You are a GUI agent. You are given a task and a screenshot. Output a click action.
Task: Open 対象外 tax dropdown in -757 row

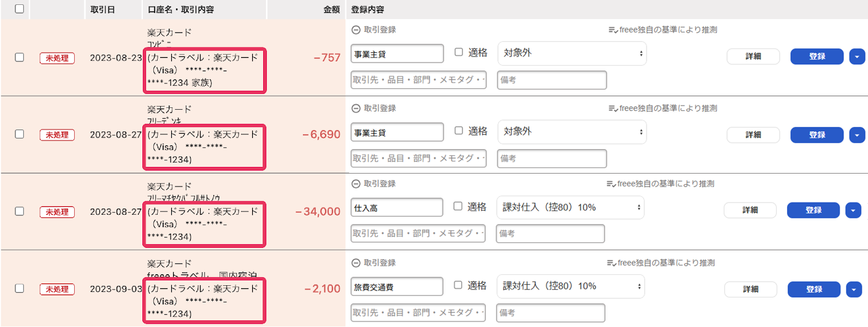tap(572, 53)
